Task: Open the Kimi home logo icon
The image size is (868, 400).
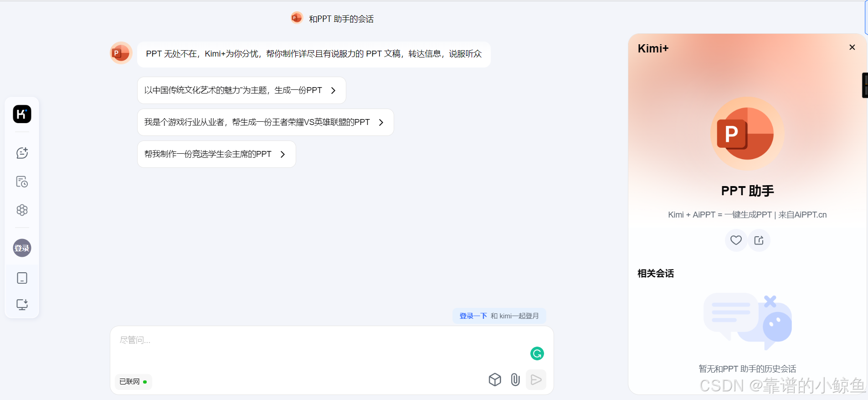Action: click(22, 114)
